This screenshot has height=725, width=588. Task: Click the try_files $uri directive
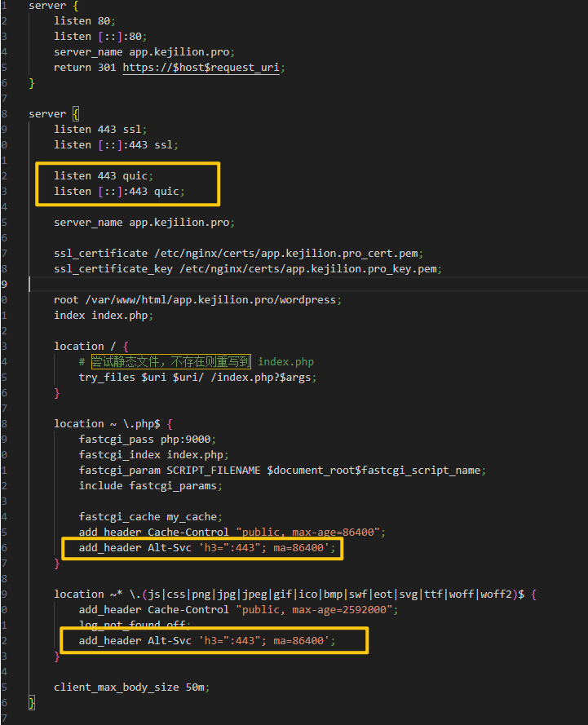click(x=197, y=377)
